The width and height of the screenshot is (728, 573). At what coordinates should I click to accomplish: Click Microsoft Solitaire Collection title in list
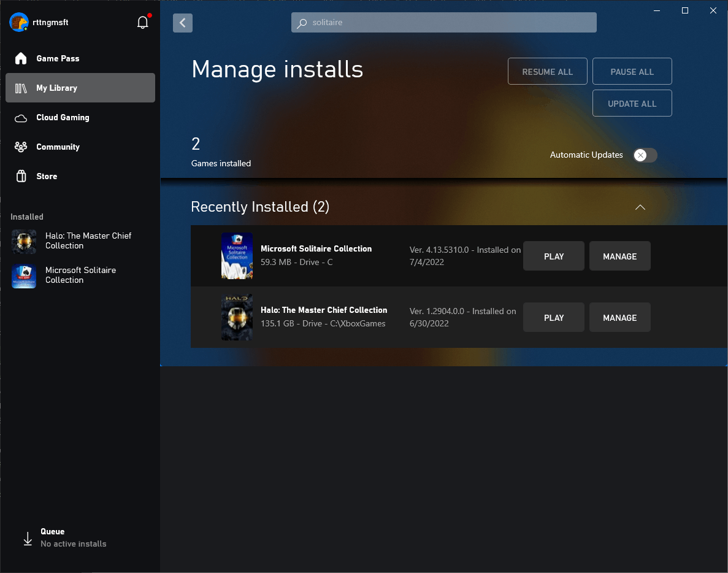316,249
